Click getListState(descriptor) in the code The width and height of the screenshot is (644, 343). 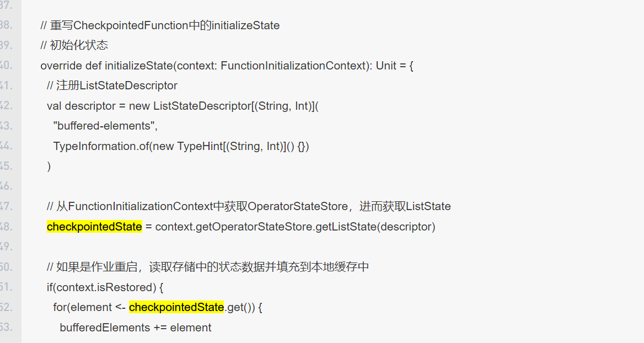375,227
